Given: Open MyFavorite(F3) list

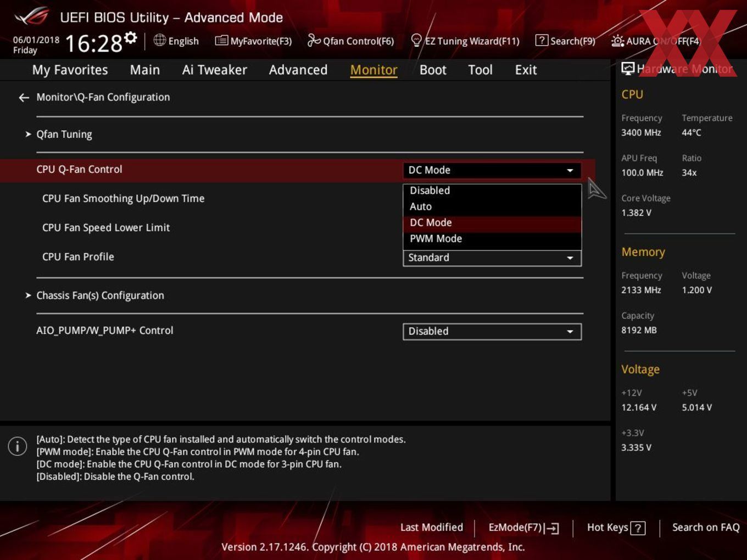Looking at the screenshot, I should point(253,41).
